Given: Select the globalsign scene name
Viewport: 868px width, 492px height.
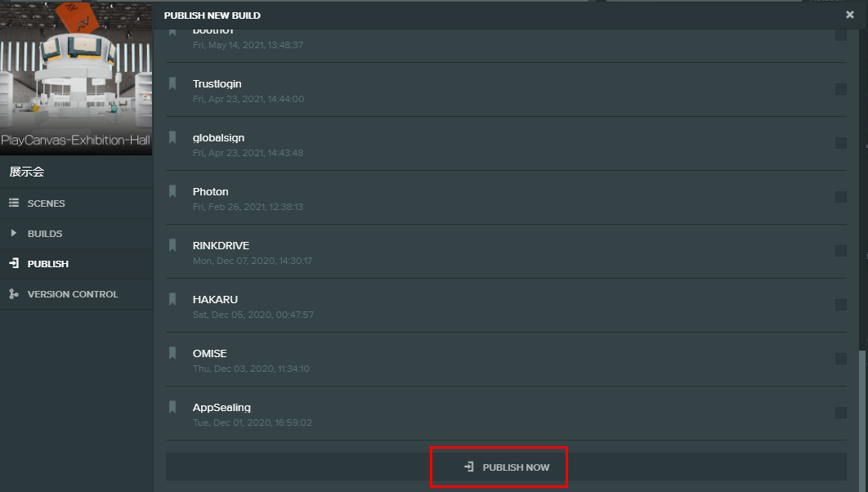Looking at the screenshot, I should pyautogui.click(x=219, y=138).
